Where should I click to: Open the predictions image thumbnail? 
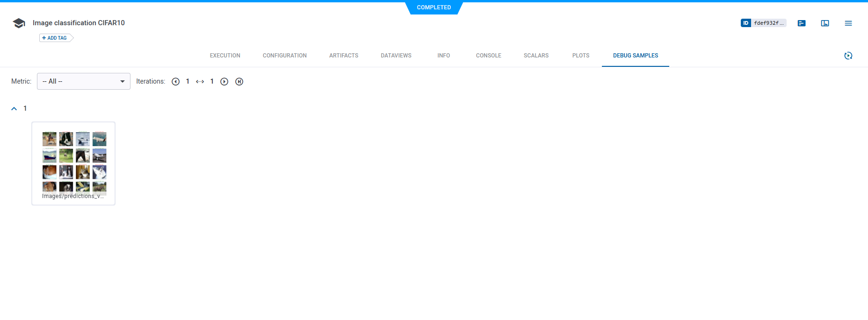click(x=74, y=162)
